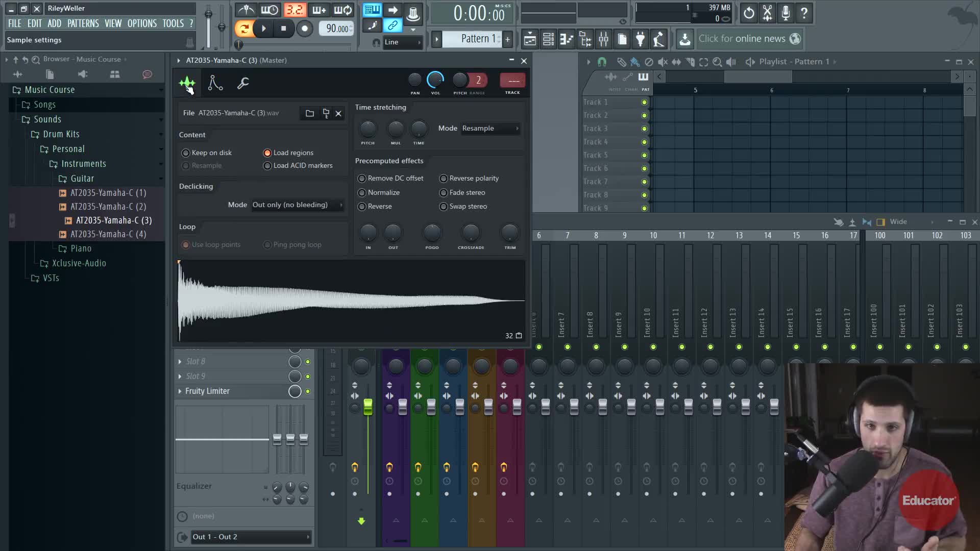Click the channel VOL knob

pos(435,80)
